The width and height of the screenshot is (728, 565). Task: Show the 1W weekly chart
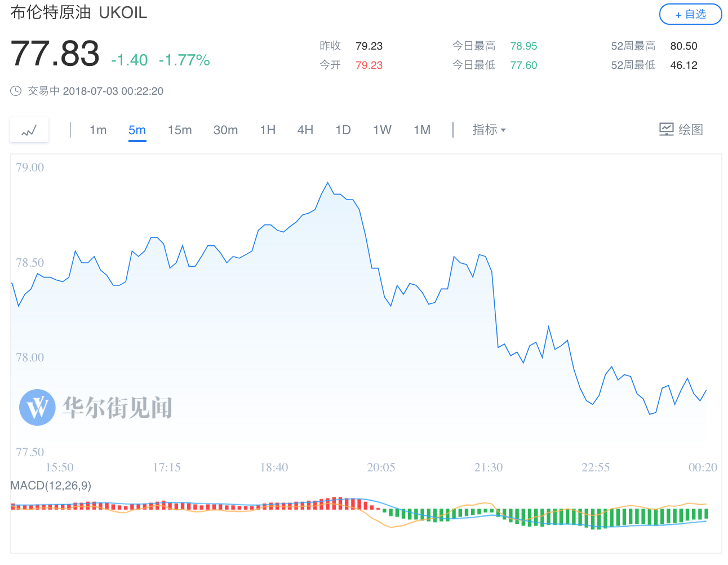(382, 130)
